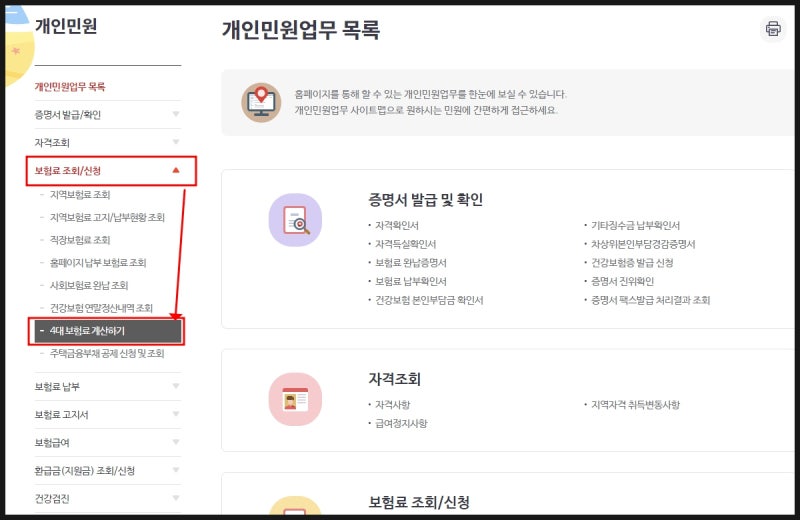The width and height of the screenshot is (800, 520).
Task: Click the monitor map-pin sitemap icon
Action: (261, 103)
